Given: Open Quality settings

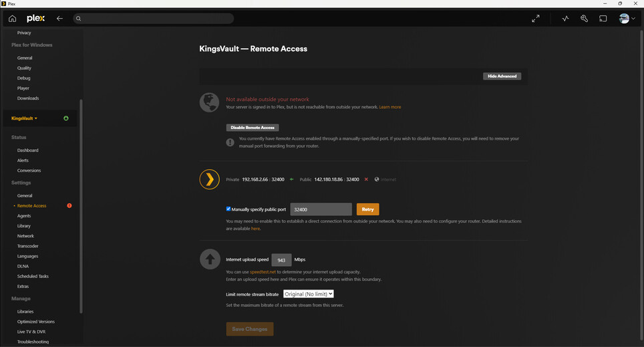Looking at the screenshot, I should pos(24,68).
